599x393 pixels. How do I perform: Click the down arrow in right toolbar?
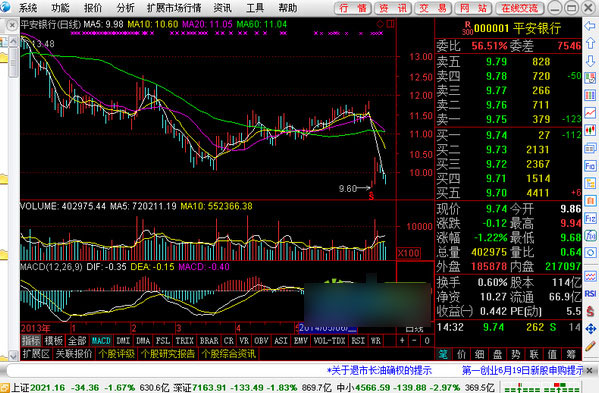point(590,61)
